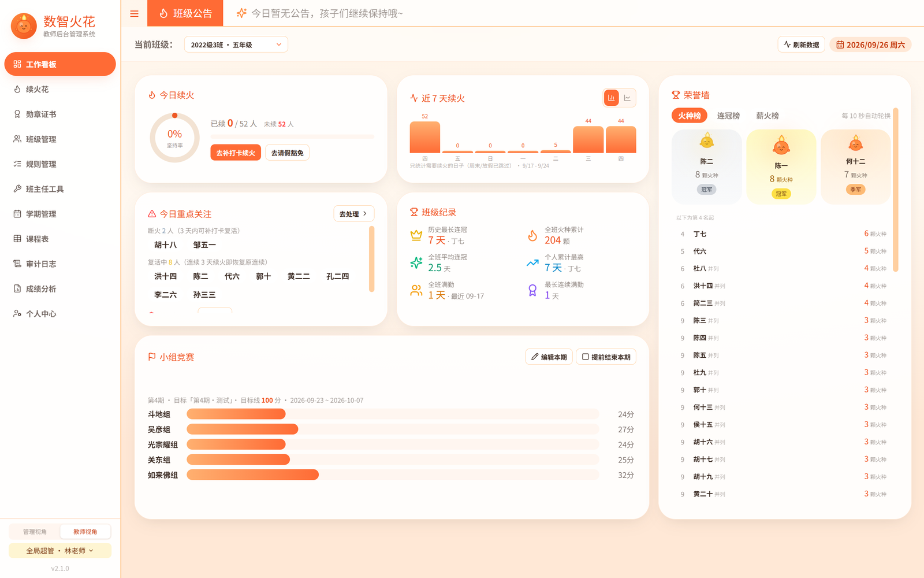
Task: Select the 火种榜 tab
Action: (x=690, y=116)
